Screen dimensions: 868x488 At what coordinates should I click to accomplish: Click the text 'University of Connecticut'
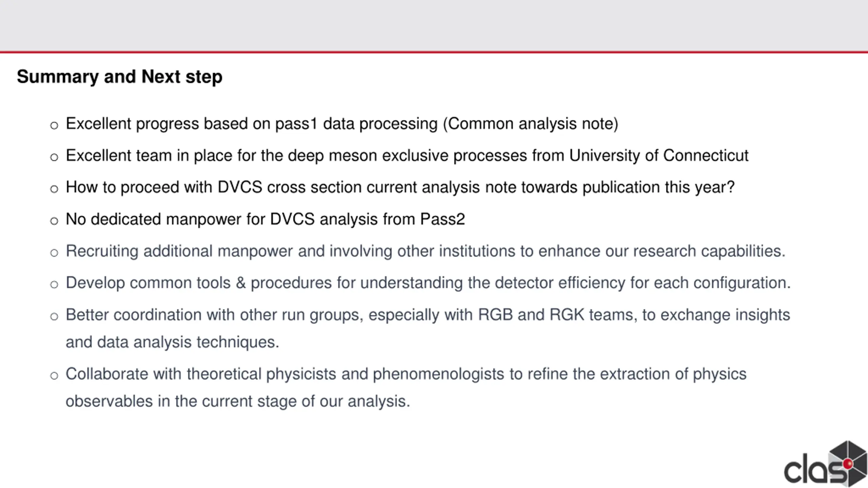[658, 156]
